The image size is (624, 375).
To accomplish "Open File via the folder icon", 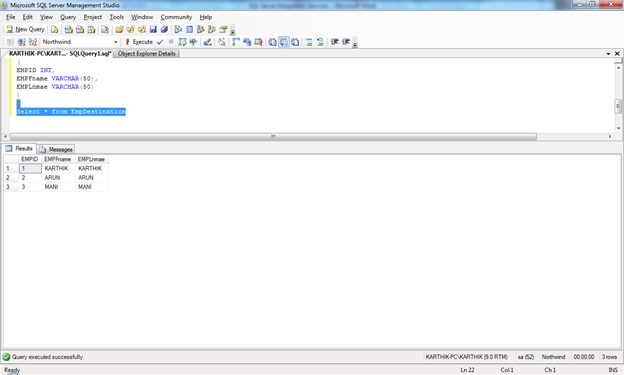I will click(x=119, y=29).
